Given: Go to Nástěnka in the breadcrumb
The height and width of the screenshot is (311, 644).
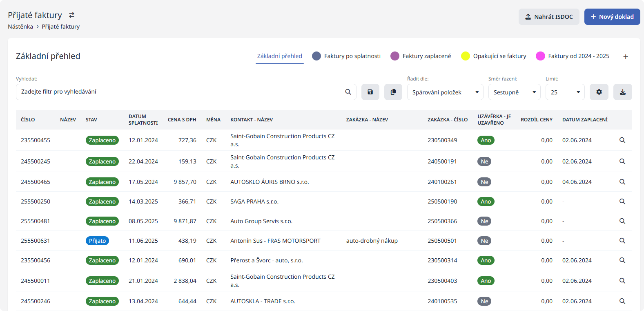Looking at the screenshot, I should [20, 27].
